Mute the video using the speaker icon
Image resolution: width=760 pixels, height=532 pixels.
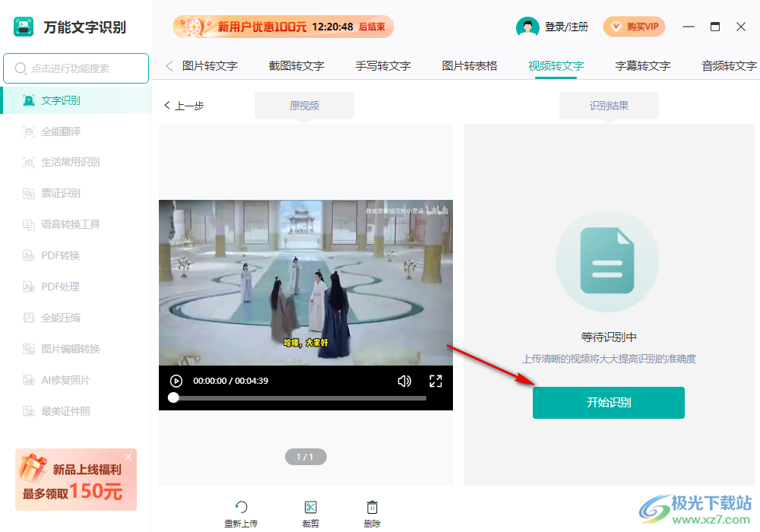(x=404, y=381)
